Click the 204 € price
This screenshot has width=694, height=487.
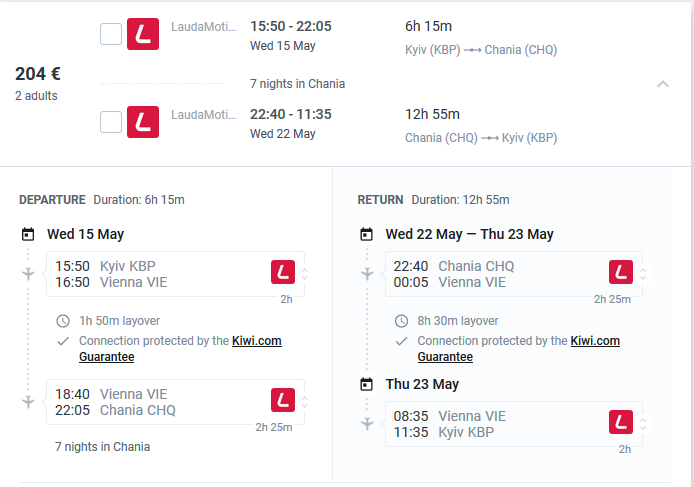pos(38,74)
